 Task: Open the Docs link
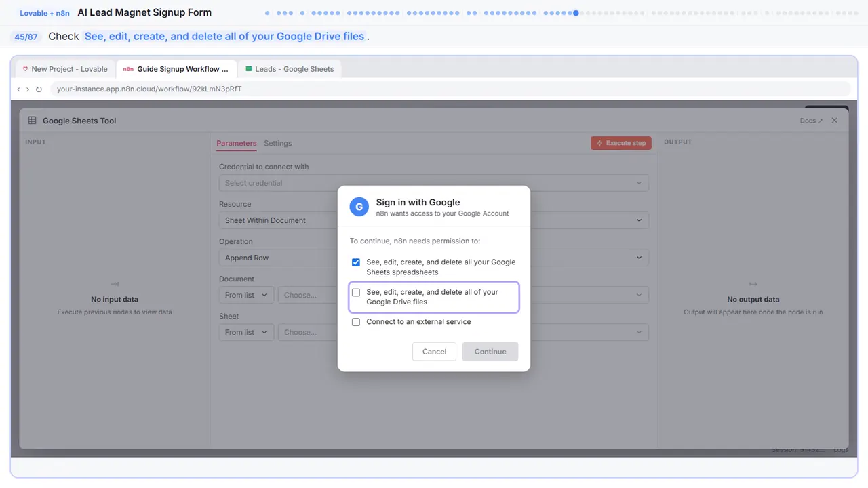(x=811, y=121)
